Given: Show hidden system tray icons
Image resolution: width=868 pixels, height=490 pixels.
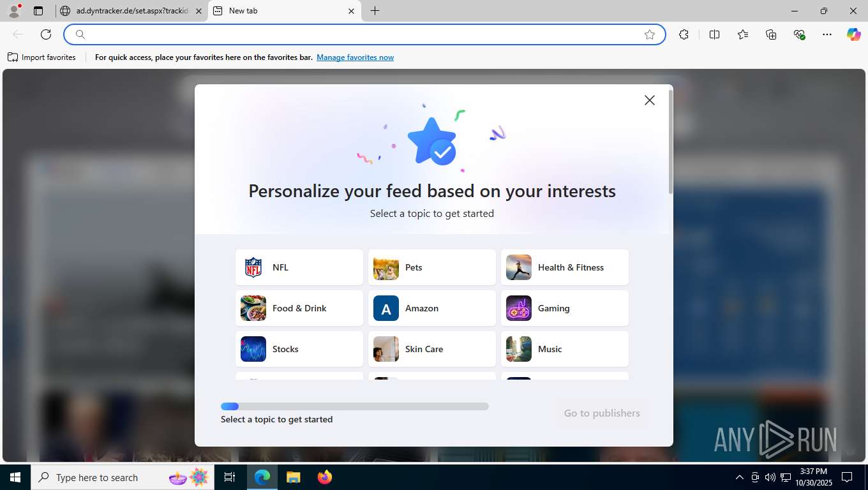Looking at the screenshot, I should coord(739,477).
